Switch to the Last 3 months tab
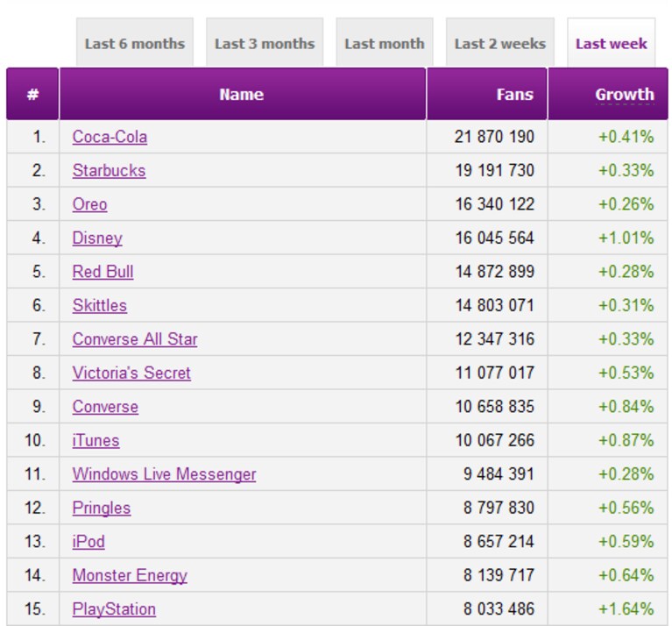This screenshot has width=672, height=626. pos(265,42)
